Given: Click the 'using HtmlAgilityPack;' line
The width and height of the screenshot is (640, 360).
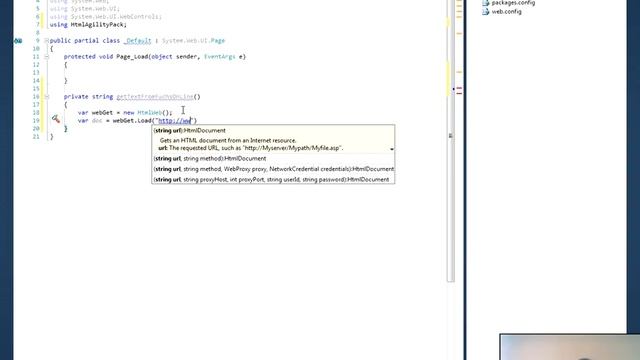Looking at the screenshot, I should (x=88, y=24).
